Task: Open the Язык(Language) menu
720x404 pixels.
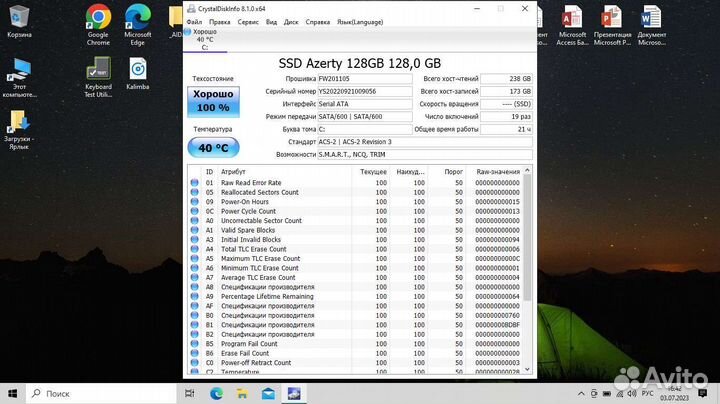Action: tap(360, 22)
